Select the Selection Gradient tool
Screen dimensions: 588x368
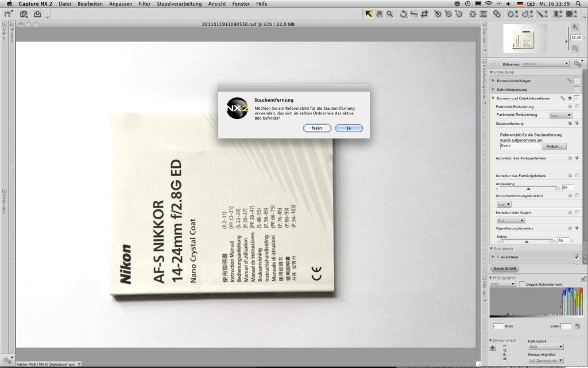pos(557,14)
